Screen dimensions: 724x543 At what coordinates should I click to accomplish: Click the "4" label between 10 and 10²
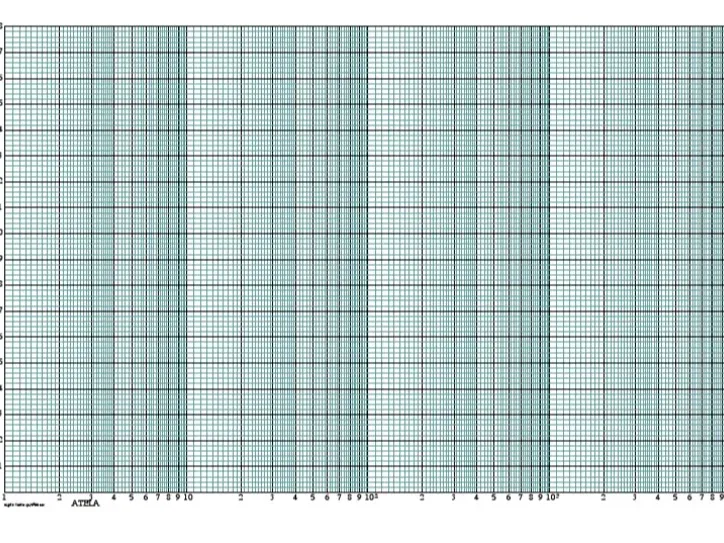[295, 497]
